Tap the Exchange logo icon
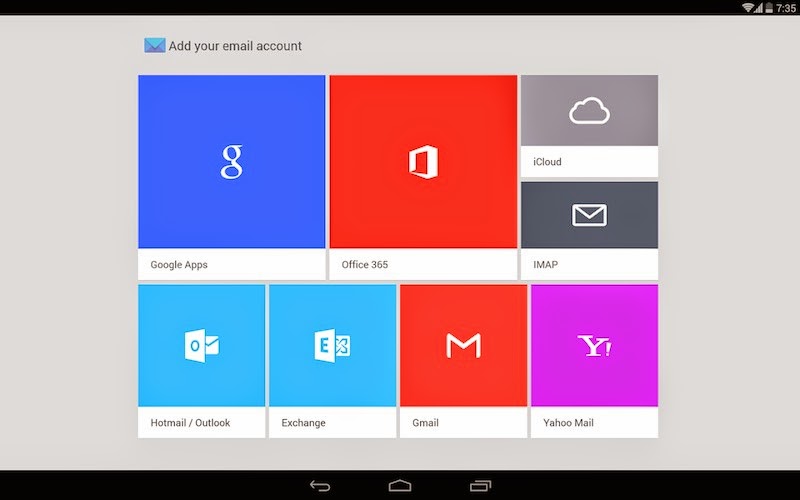Screen dimensions: 800x500 (332, 345)
